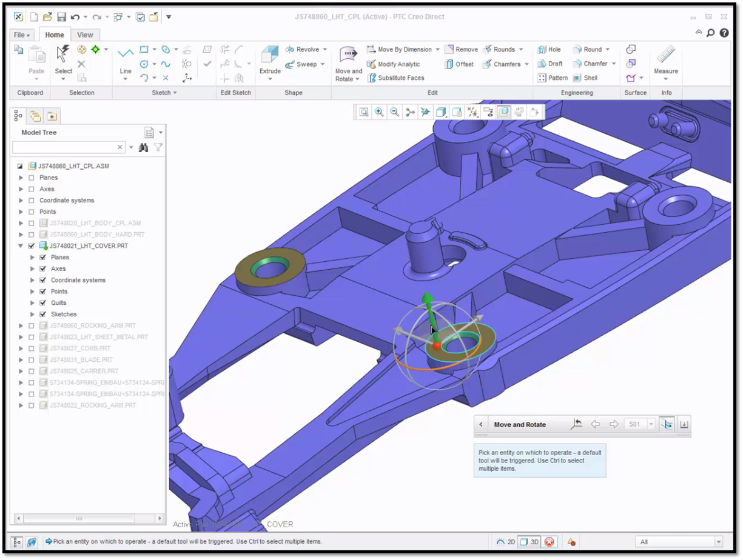
Task: Uncheck the Quilts checkbox
Action: (x=43, y=303)
